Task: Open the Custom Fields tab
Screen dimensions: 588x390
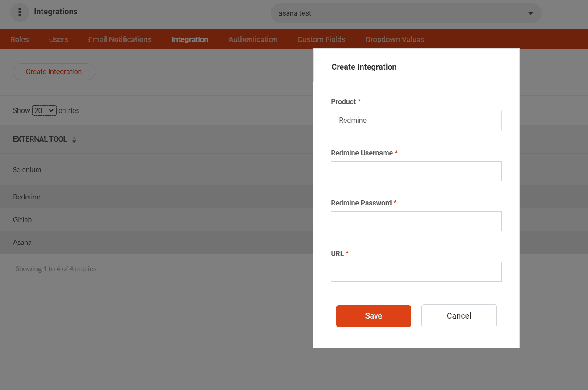Action: (321, 39)
